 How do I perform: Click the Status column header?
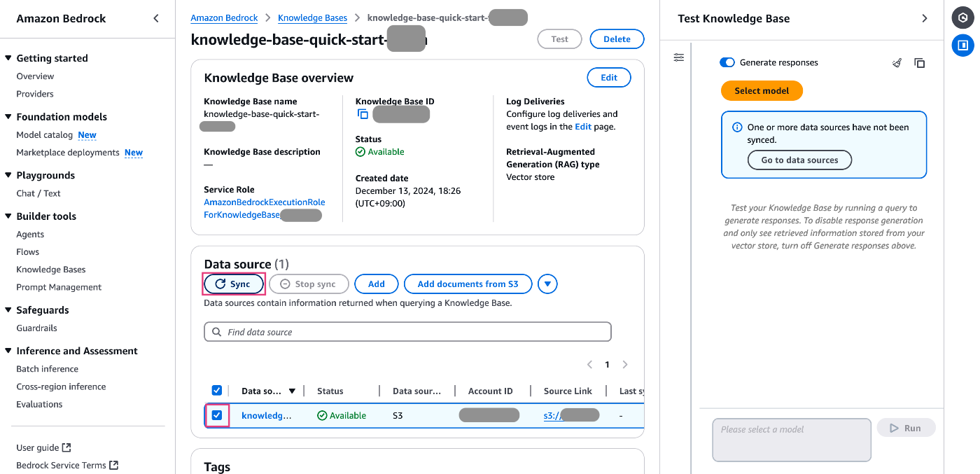(330, 391)
